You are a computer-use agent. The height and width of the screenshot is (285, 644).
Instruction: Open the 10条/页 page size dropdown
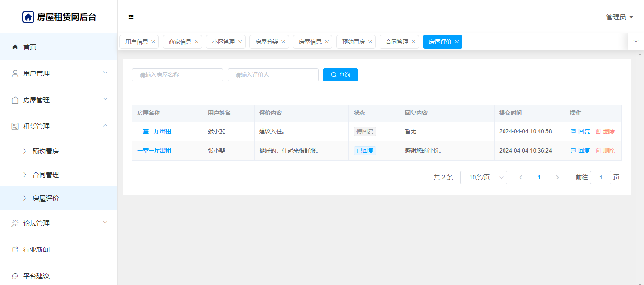483,178
